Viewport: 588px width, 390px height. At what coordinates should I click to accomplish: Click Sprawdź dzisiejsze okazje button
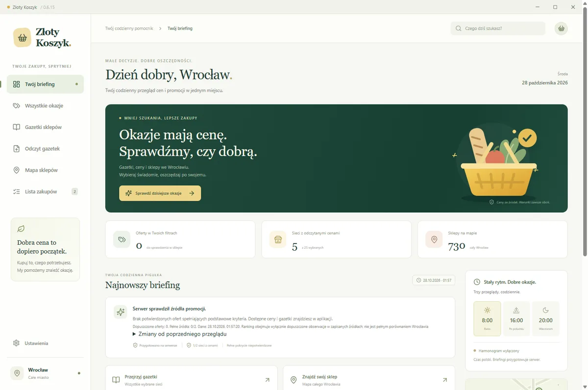coord(160,193)
